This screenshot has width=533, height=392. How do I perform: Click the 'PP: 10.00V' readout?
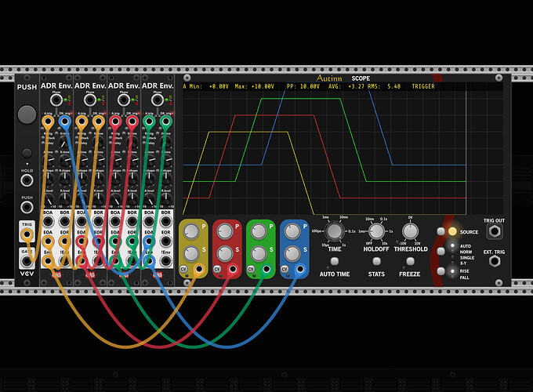(x=303, y=87)
